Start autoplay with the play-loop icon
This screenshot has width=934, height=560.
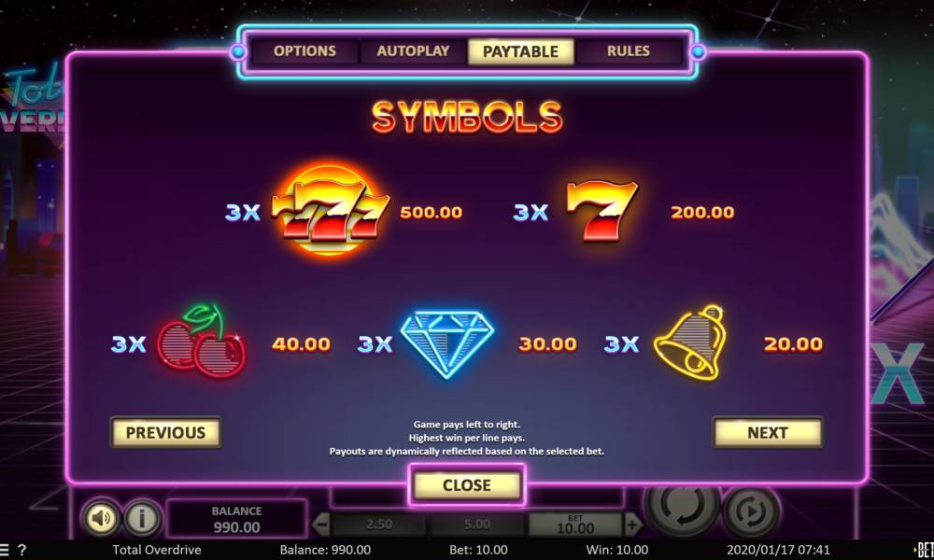click(751, 510)
